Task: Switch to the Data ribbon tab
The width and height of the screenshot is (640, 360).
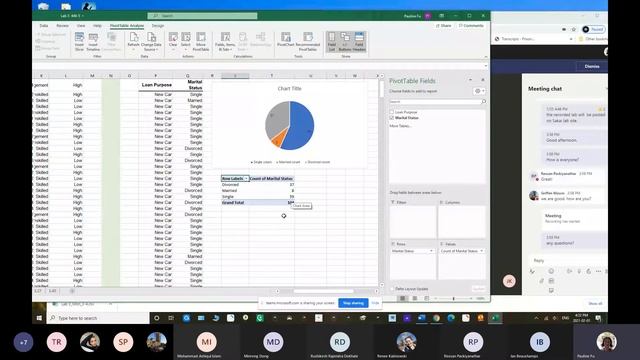Action: tap(44, 26)
